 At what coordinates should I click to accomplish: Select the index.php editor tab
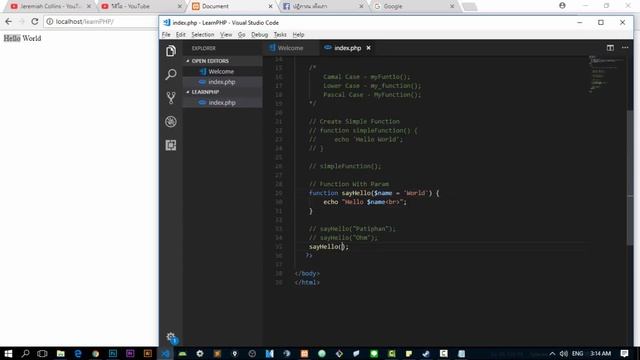tap(347, 48)
